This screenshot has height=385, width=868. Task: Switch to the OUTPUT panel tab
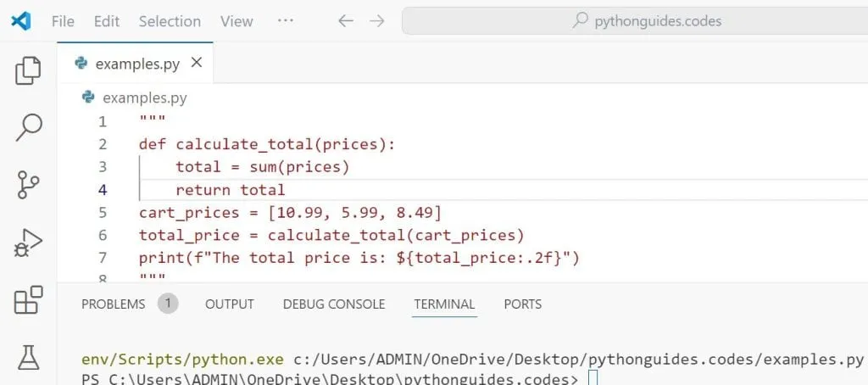230,304
